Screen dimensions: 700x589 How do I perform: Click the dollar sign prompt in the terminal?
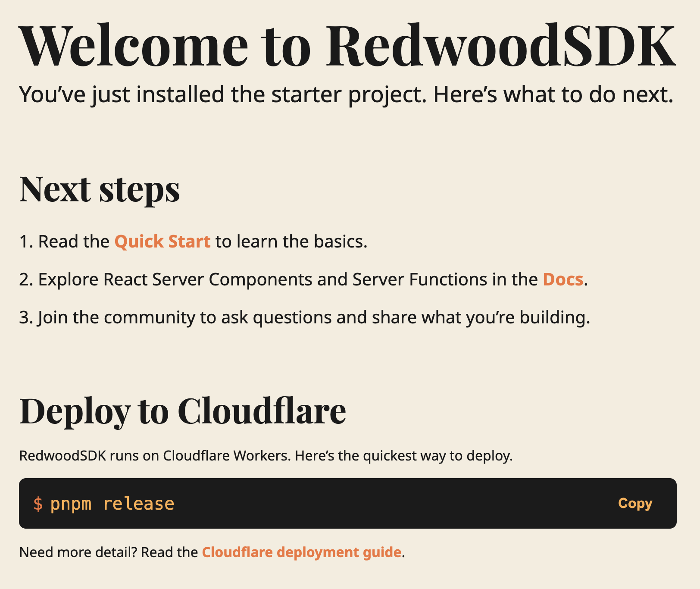[x=39, y=503]
